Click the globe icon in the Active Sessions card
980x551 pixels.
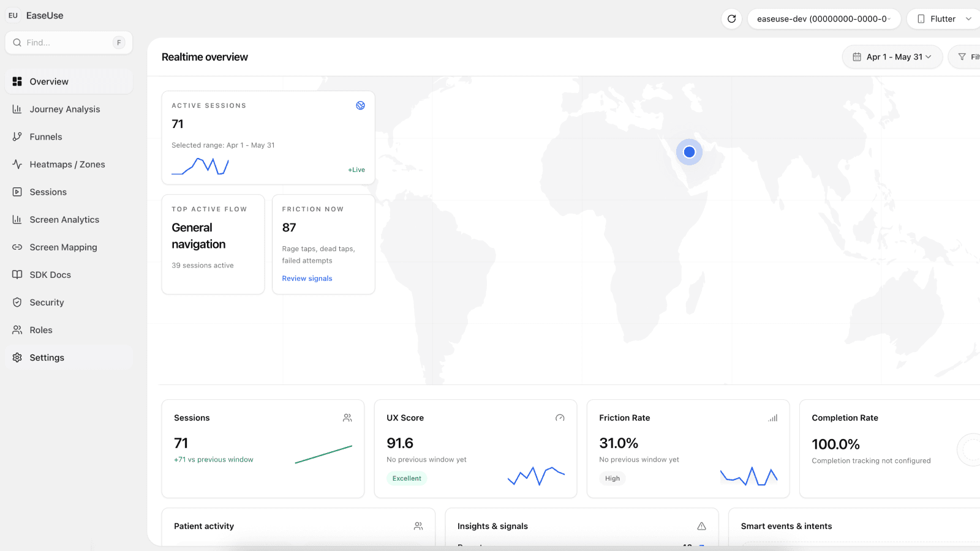click(x=360, y=105)
